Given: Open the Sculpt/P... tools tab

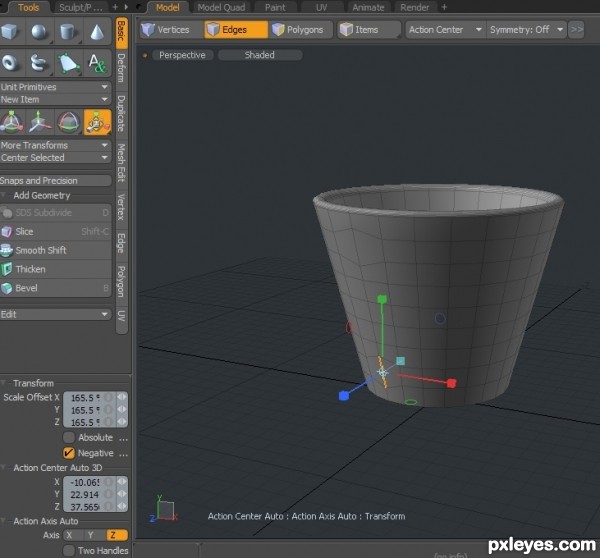Looking at the screenshot, I should coord(80,7).
